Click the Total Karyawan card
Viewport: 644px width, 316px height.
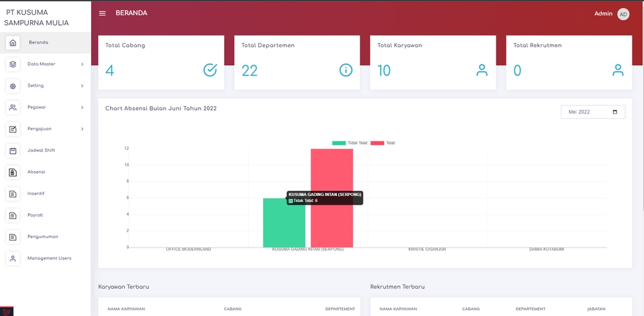[x=433, y=62]
